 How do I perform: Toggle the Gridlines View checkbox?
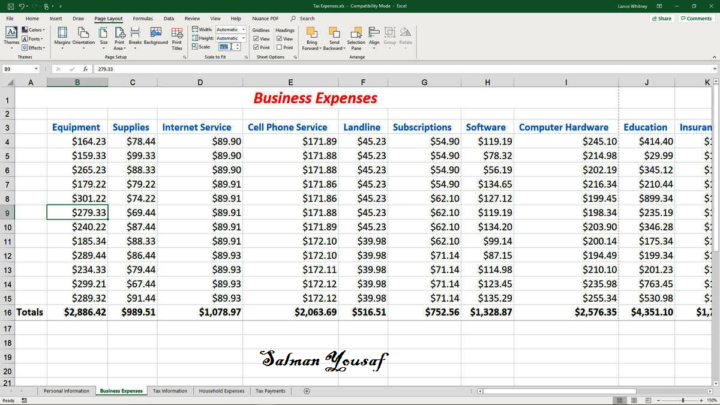[255, 38]
